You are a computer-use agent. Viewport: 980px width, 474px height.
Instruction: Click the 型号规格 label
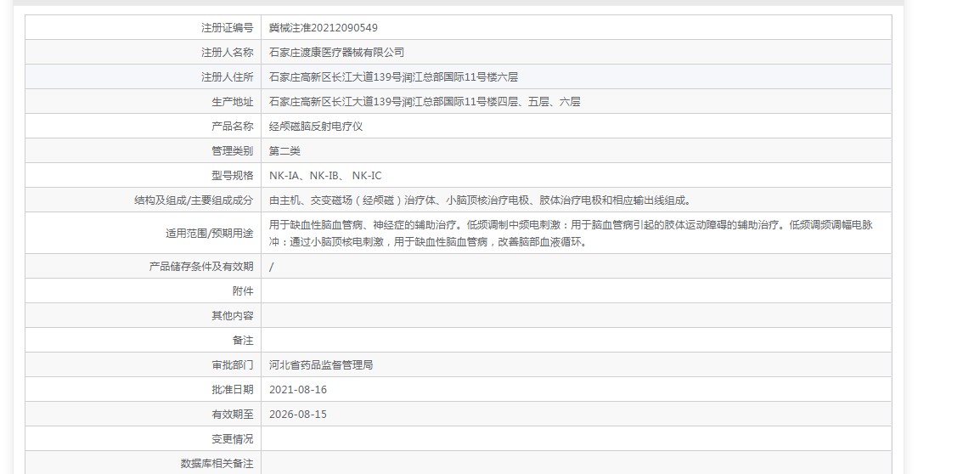tap(233, 176)
